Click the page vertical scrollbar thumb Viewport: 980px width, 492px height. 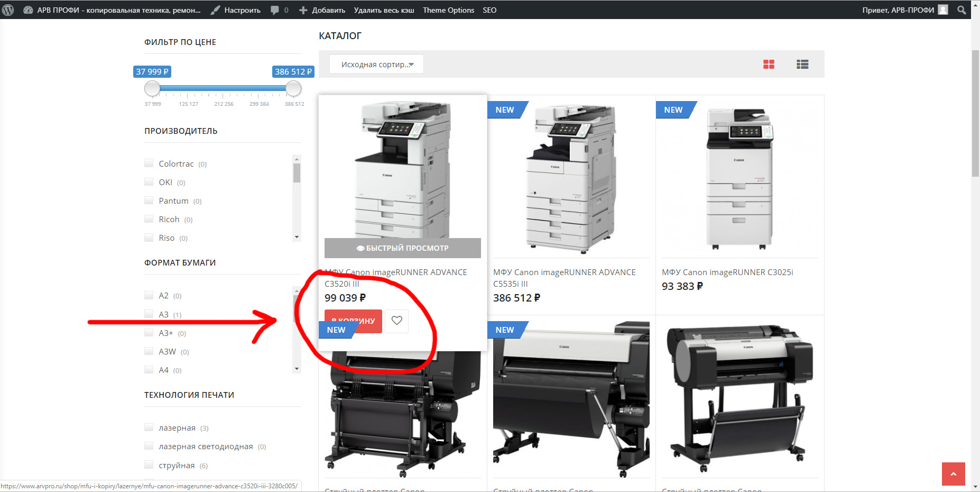pyautogui.click(x=975, y=114)
